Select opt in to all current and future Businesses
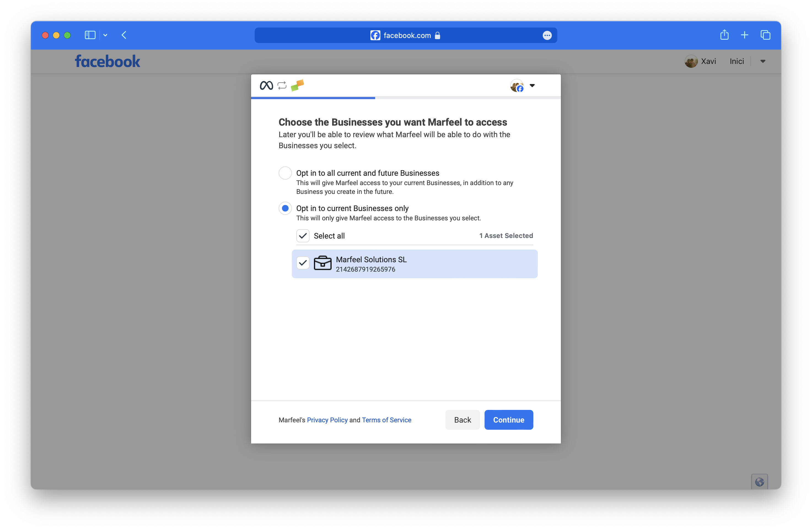The image size is (812, 530). (285, 173)
